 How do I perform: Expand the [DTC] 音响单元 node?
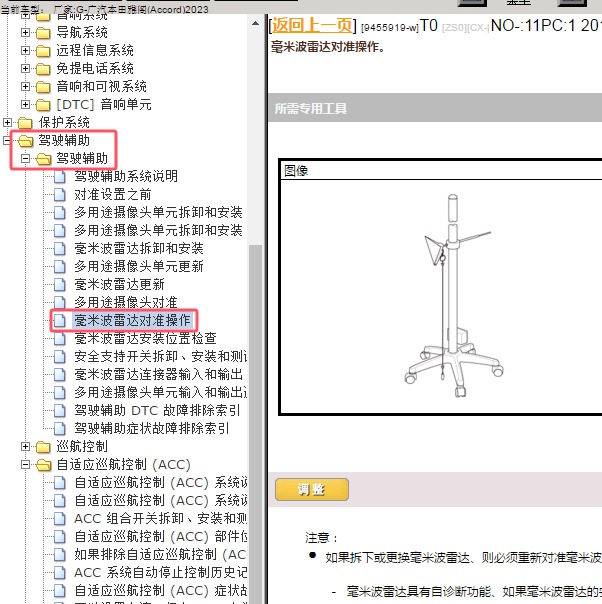tap(26, 104)
